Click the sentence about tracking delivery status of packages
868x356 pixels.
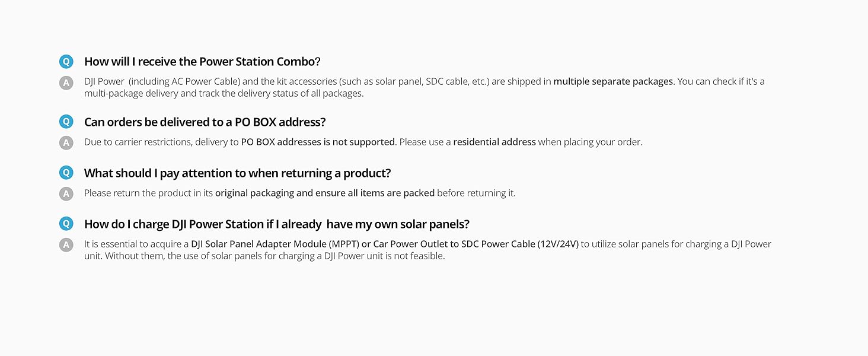(x=224, y=94)
